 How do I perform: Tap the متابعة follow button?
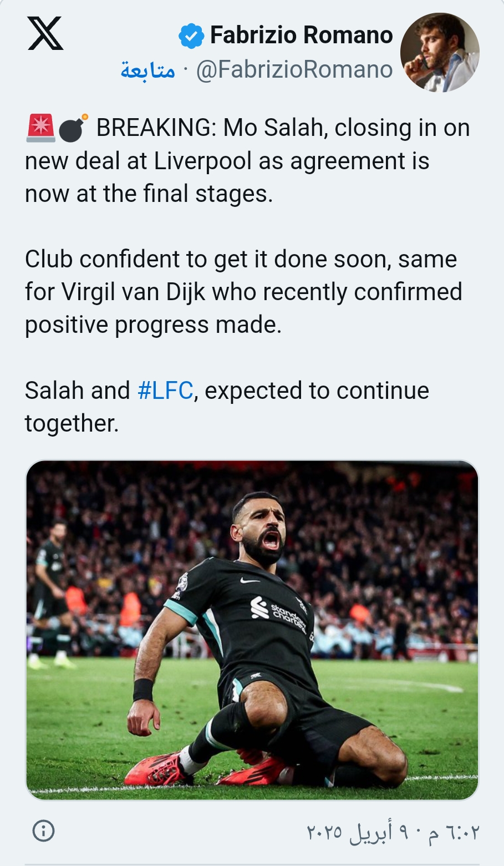[x=147, y=70]
